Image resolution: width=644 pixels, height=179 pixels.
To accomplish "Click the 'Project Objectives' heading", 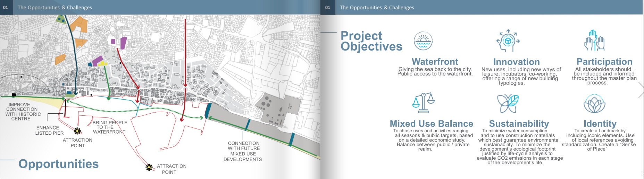I will [371, 41].
